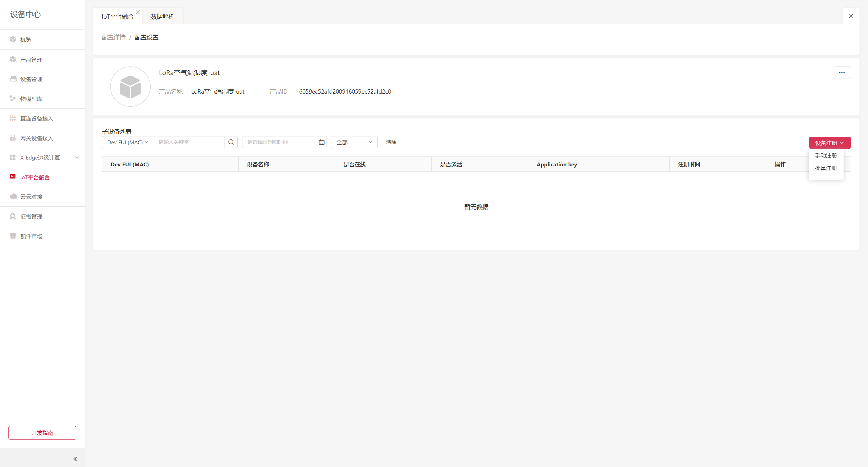Open the Dev EUI (MAC) search-type dropdown

(x=127, y=142)
